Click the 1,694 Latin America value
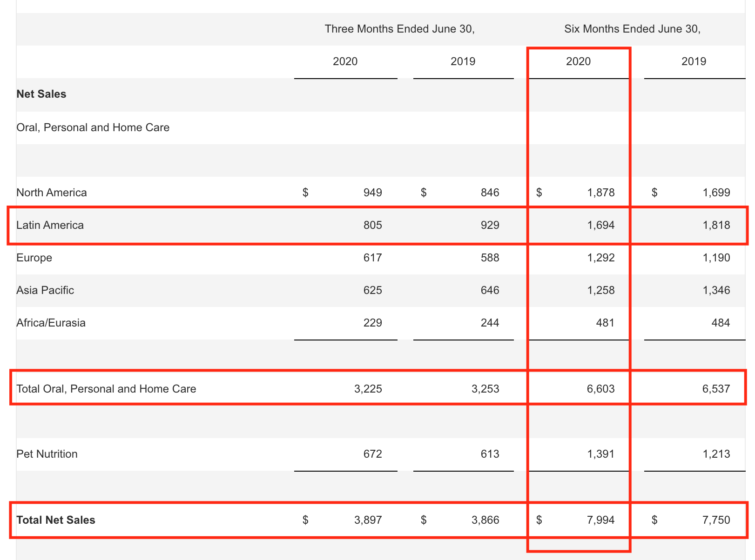The height and width of the screenshot is (560, 755). 600,225
